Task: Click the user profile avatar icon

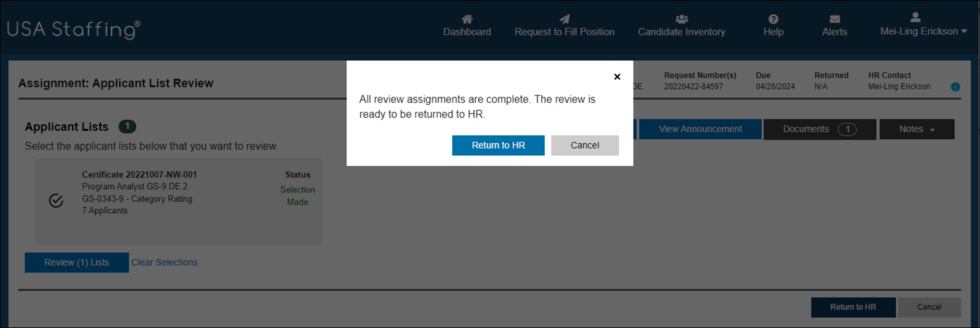Action: [915, 17]
